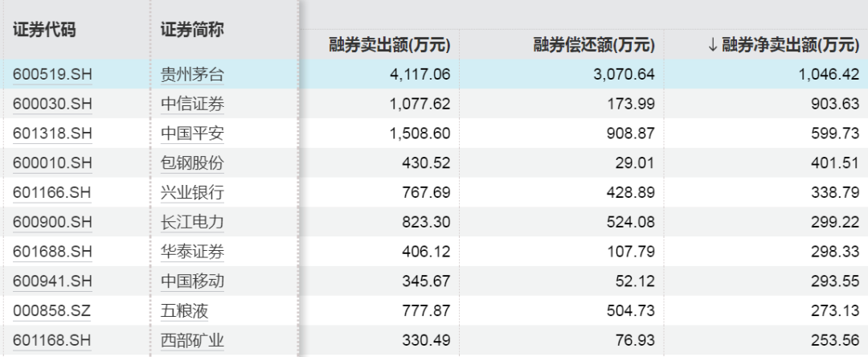This screenshot has height=357, width=868.
Task: Click the 证券代码 column header
Action: coord(45,30)
